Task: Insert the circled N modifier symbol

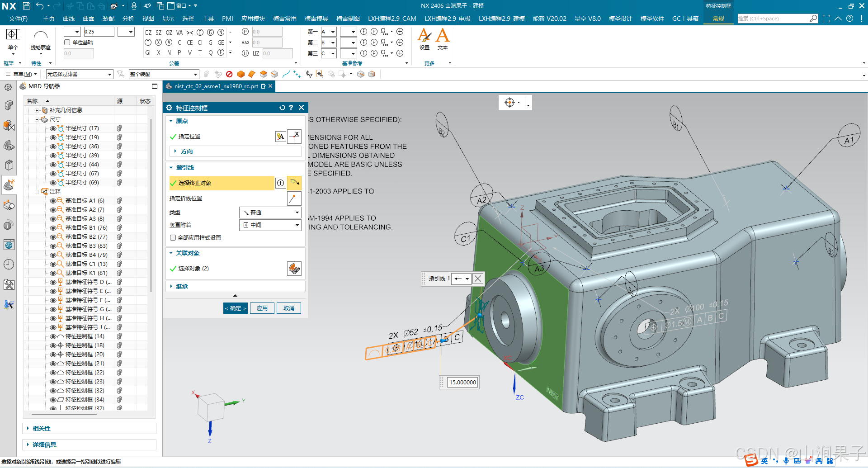Action: click(x=221, y=33)
